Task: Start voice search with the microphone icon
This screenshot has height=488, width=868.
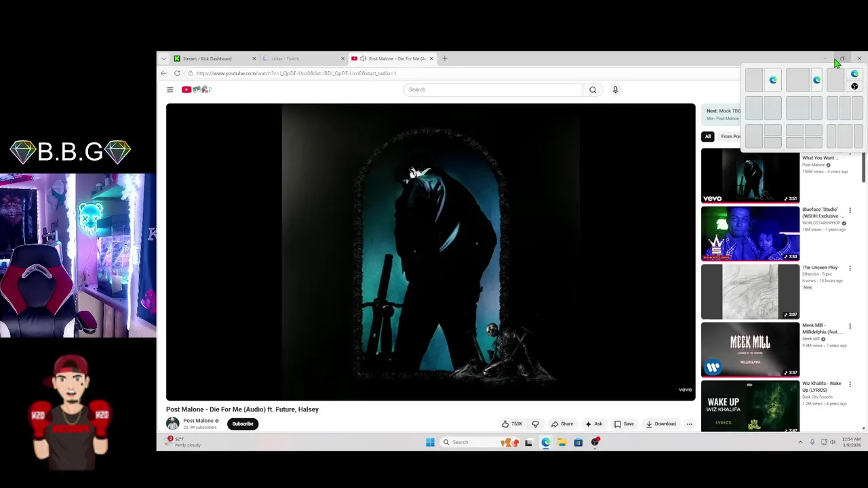Action: (615, 89)
